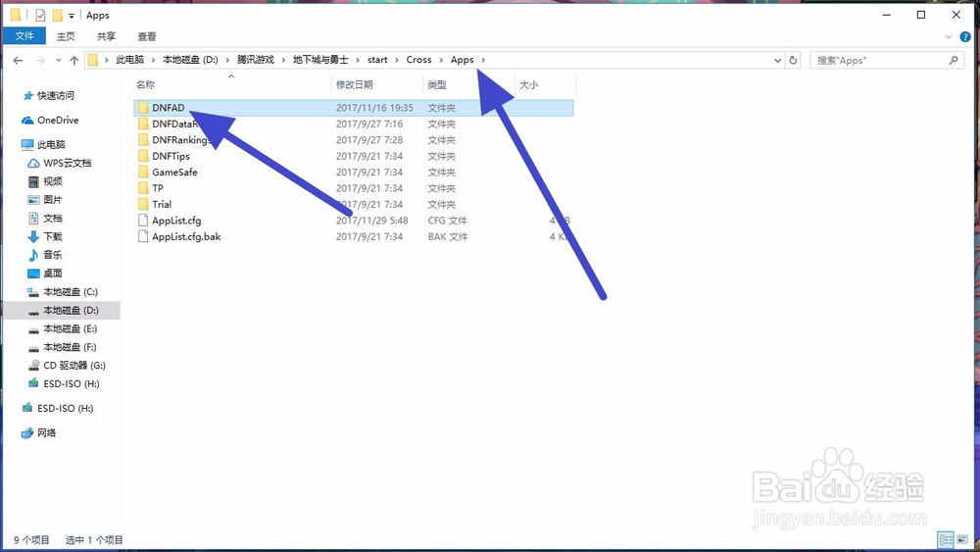980x552 pixels.
Task: Select the DNFAD folder icon
Action: pyautogui.click(x=143, y=108)
